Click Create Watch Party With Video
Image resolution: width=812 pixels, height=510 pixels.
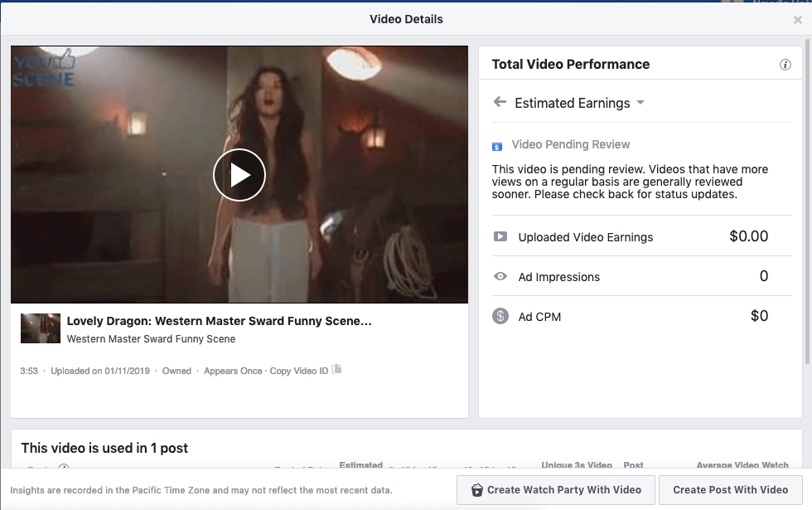556,490
